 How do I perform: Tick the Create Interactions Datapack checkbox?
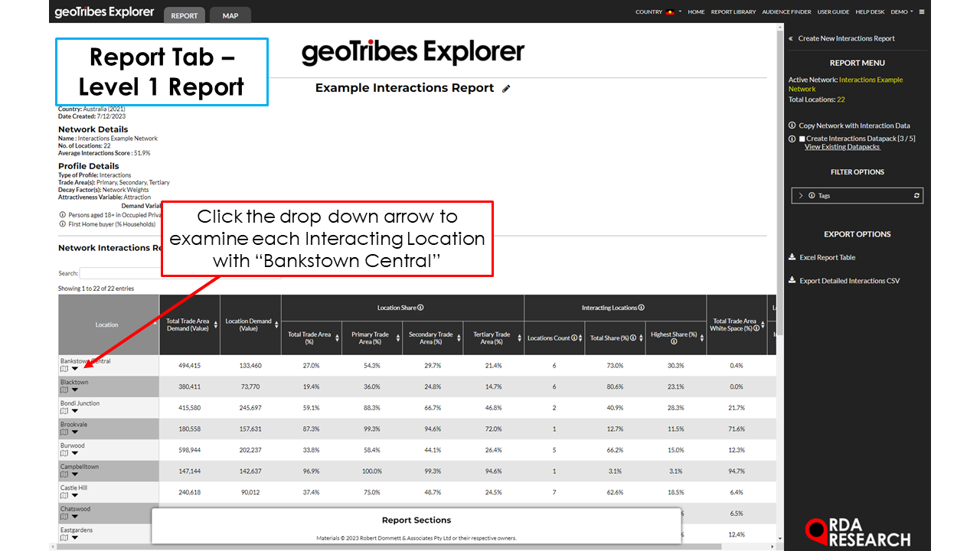(802, 139)
